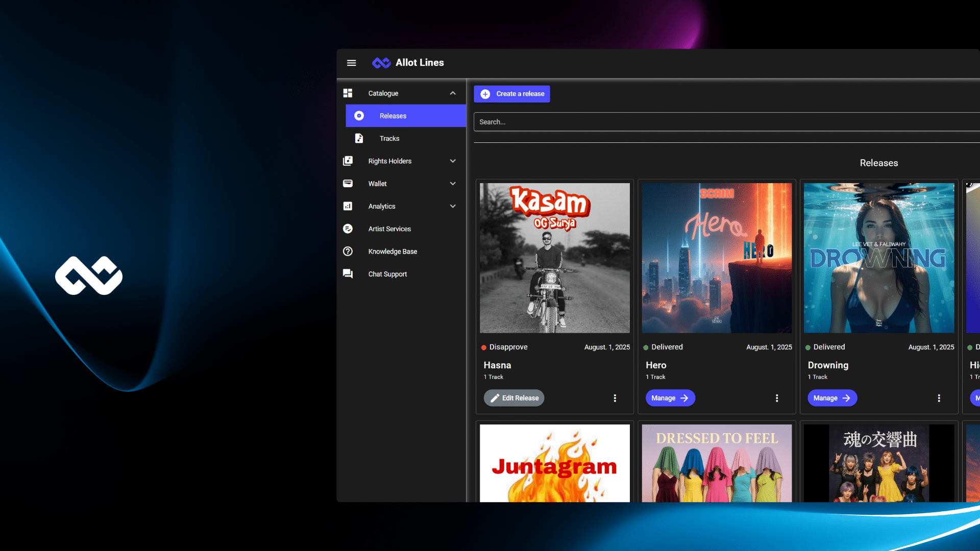Open the Analytics chart icon
The image size is (980, 551).
point(348,206)
